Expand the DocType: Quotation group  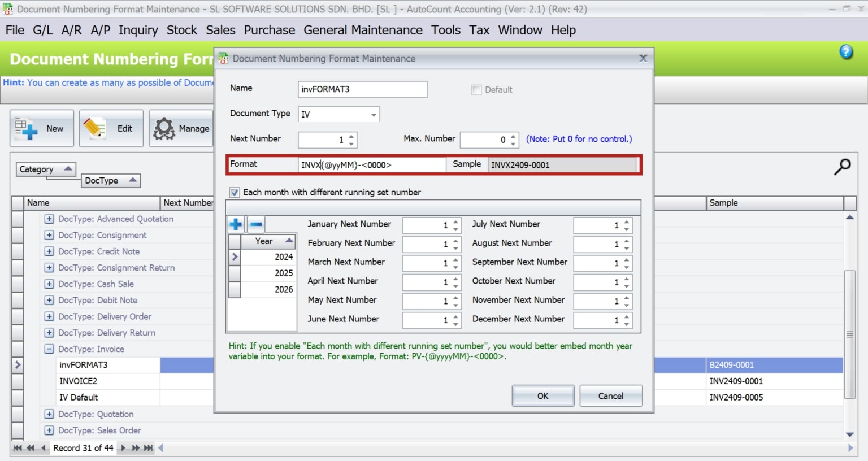click(x=49, y=414)
